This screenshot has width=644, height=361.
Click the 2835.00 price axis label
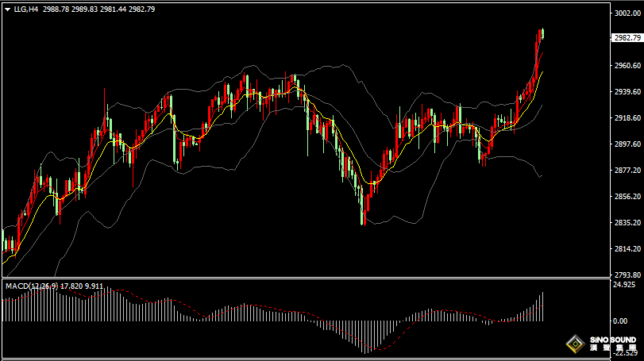point(627,224)
